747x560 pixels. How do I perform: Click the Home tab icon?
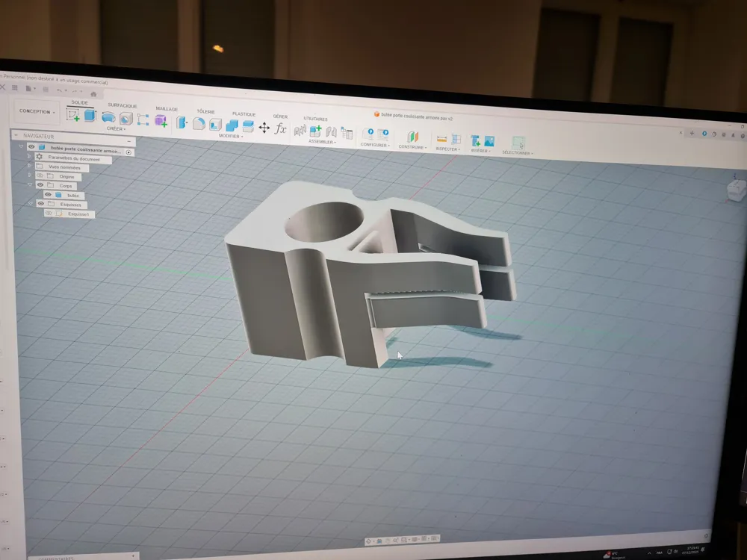point(93,94)
